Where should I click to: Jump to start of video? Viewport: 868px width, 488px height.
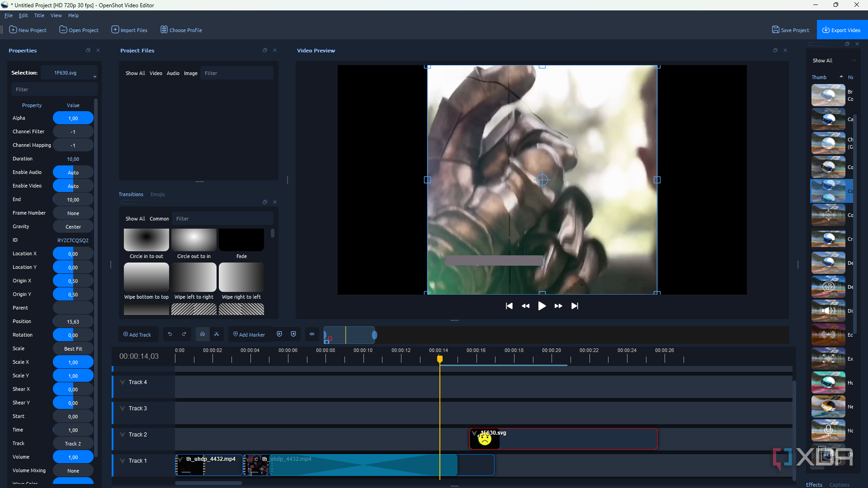509,306
